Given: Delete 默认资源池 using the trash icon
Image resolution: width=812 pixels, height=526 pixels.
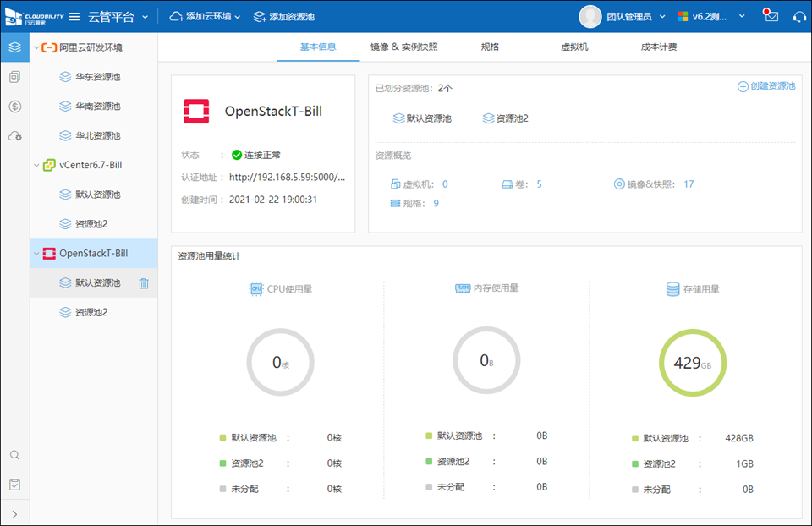Looking at the screenshot, I should (x=144, y=283).
